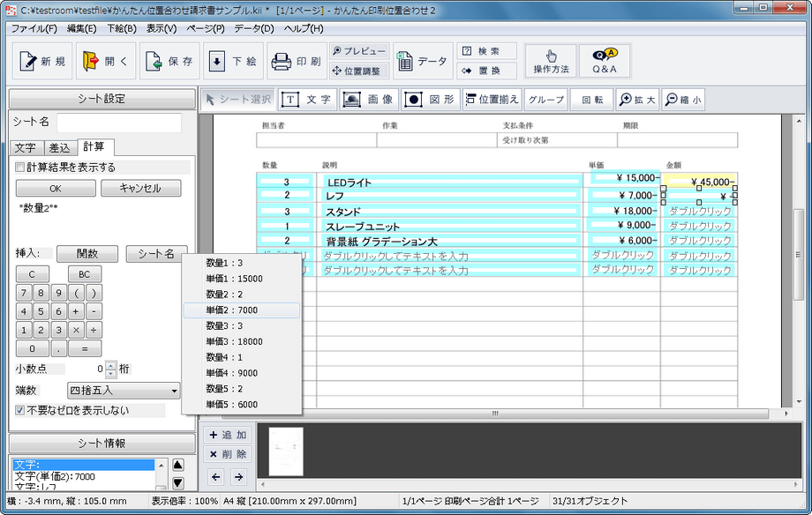Print using the 印刷 button
This screenshot has height=515, width=812.
click(x=297, y=61)
